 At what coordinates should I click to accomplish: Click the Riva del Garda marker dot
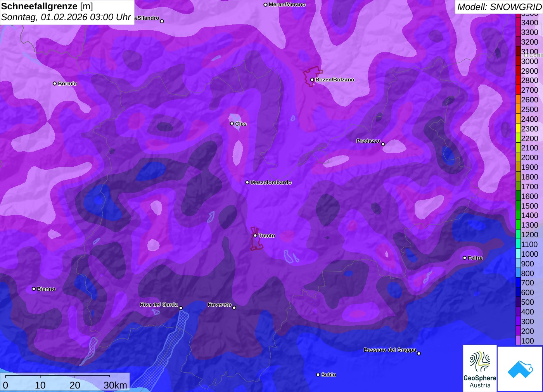tap(181, 308)
